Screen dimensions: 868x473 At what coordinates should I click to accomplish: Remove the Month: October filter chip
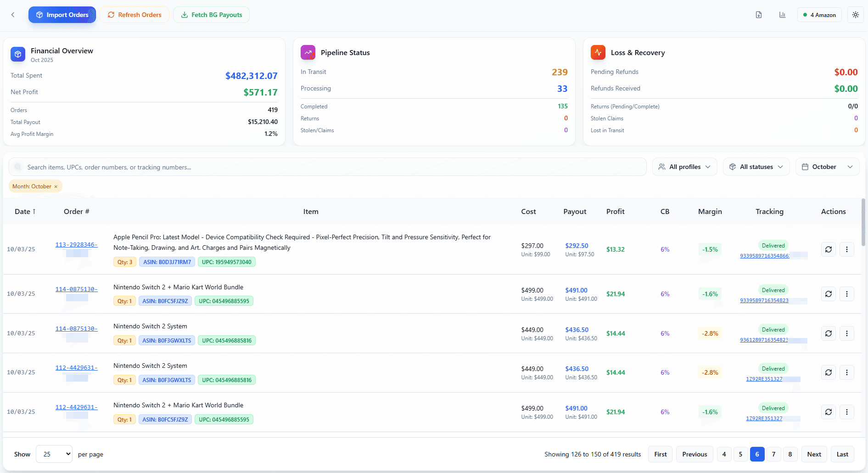tap(56, 186)
